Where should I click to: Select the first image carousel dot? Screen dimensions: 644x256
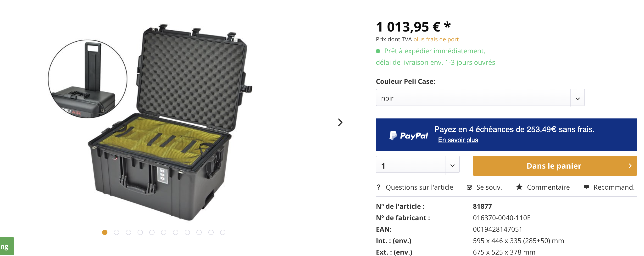105,232
